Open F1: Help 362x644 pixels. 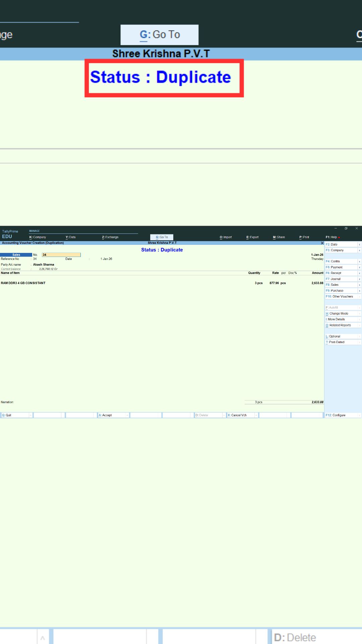pyautogui.click(x=332, y=237)
